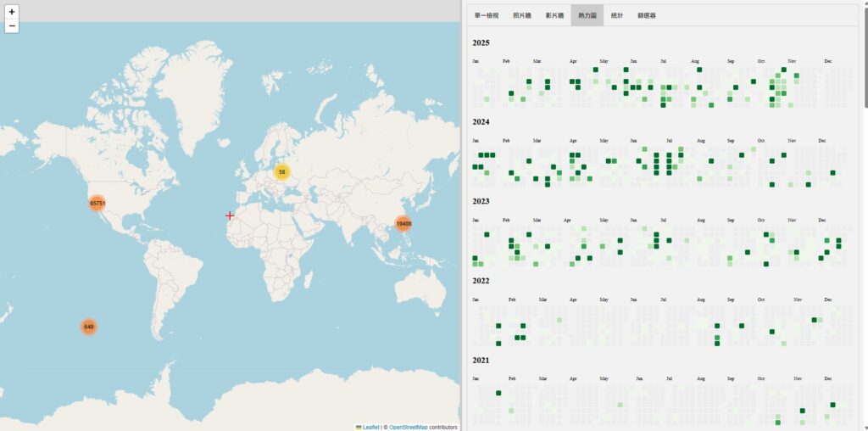
Task: Switch to the 單一檢視 tab
Action: pos(487,15)
